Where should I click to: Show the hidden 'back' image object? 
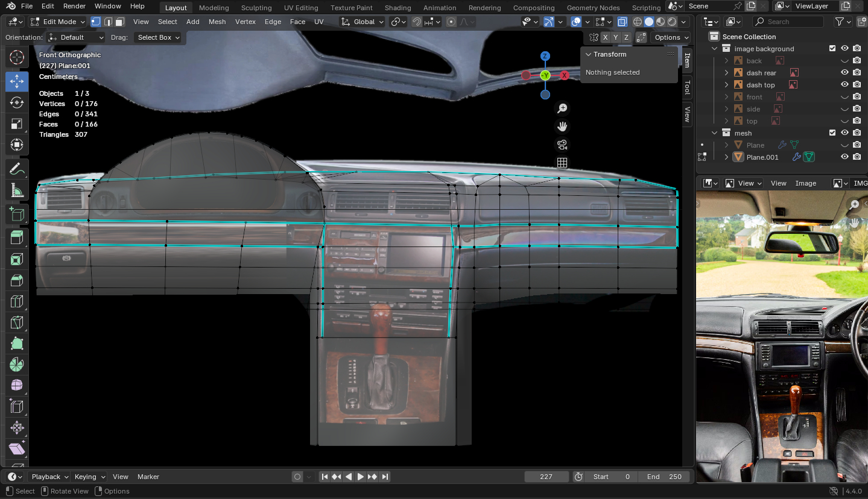pyautogui.click(x=844, y=61)
